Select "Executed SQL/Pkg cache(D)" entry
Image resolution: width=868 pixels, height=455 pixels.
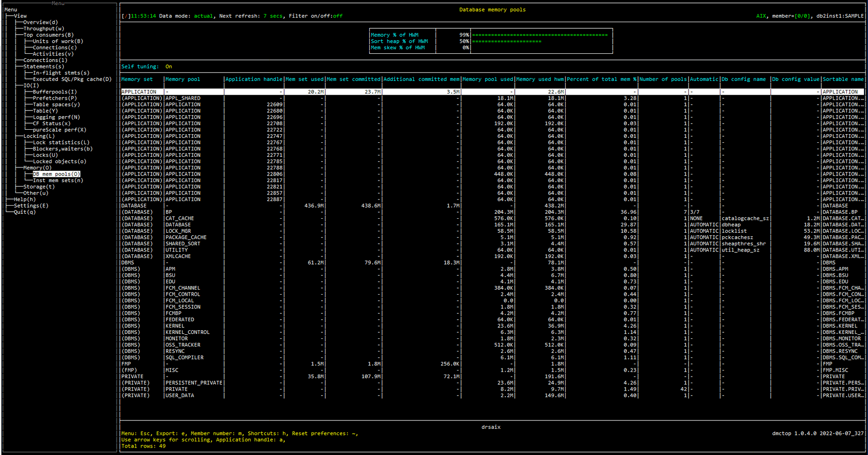click(x=71, y=79)
